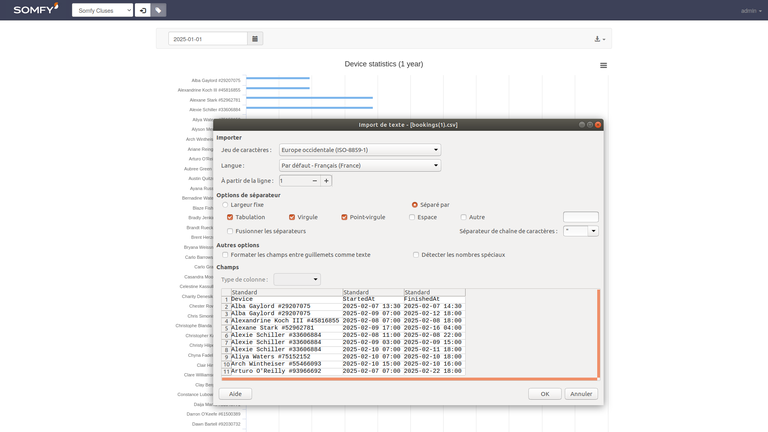The height and width of the screenshot is (432, 768).
Task: Click the FinishedAt cell in preview
Action: click(x=434, y=299)
